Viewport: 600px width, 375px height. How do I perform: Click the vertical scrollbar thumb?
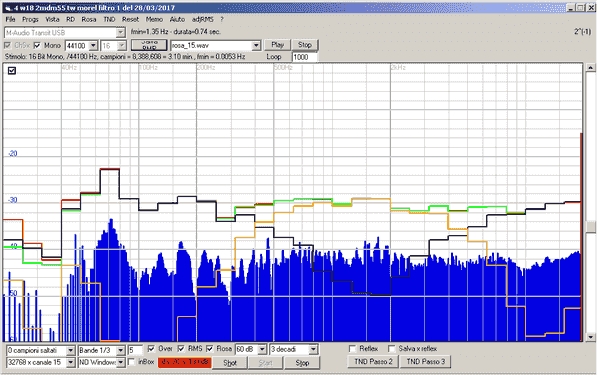click(591, 226)
